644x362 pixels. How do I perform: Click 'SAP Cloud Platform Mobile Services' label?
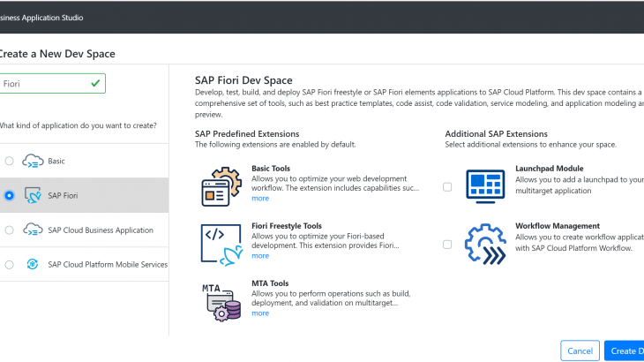coord(108,265)
